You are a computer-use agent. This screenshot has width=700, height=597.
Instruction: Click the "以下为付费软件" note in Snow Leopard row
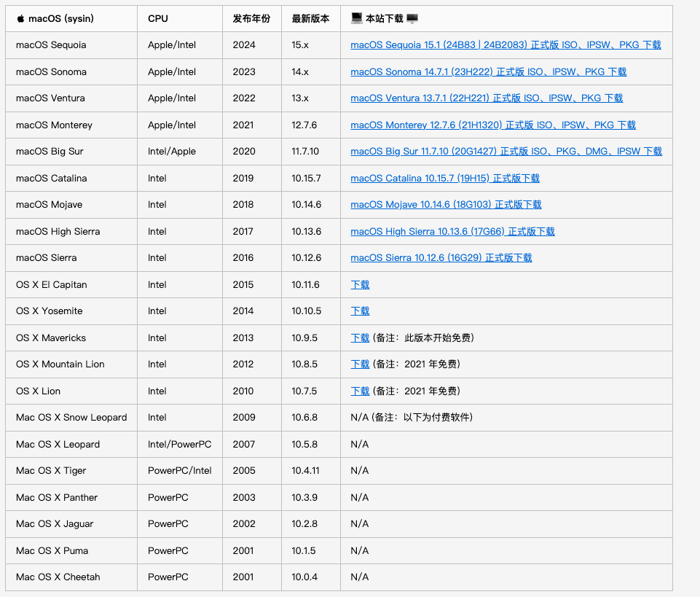click(436, 418)
